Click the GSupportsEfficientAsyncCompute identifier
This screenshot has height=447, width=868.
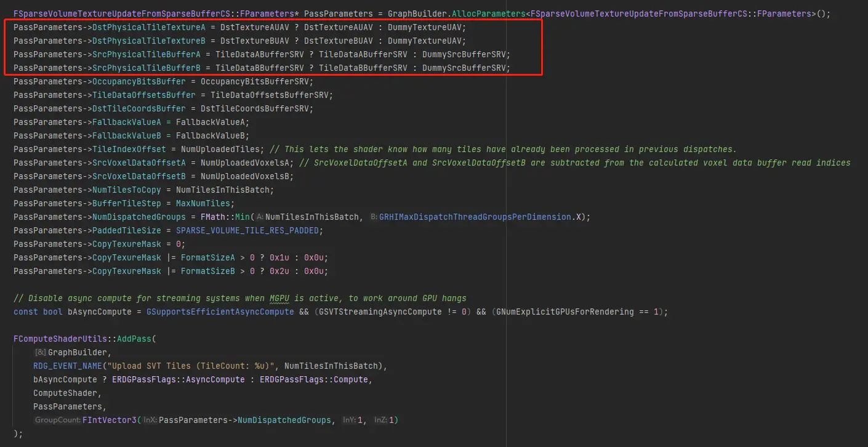[x=220, y=312]
